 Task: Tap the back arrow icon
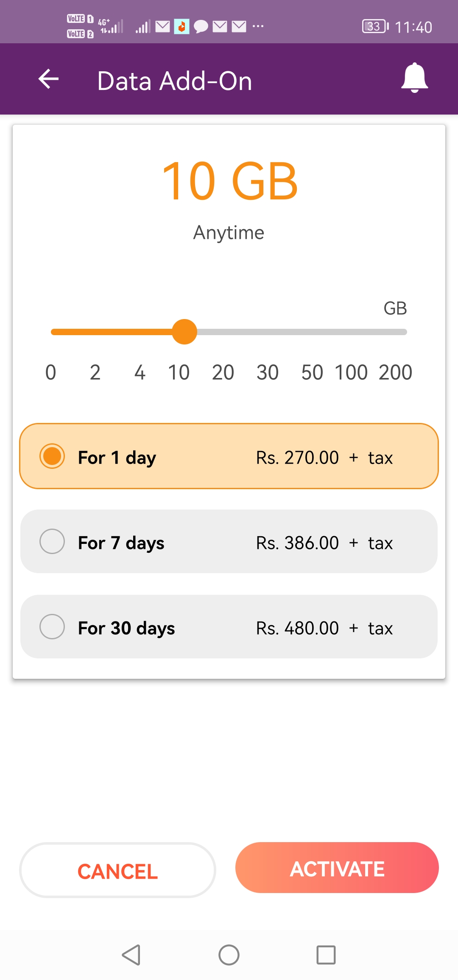pos(48,79)
